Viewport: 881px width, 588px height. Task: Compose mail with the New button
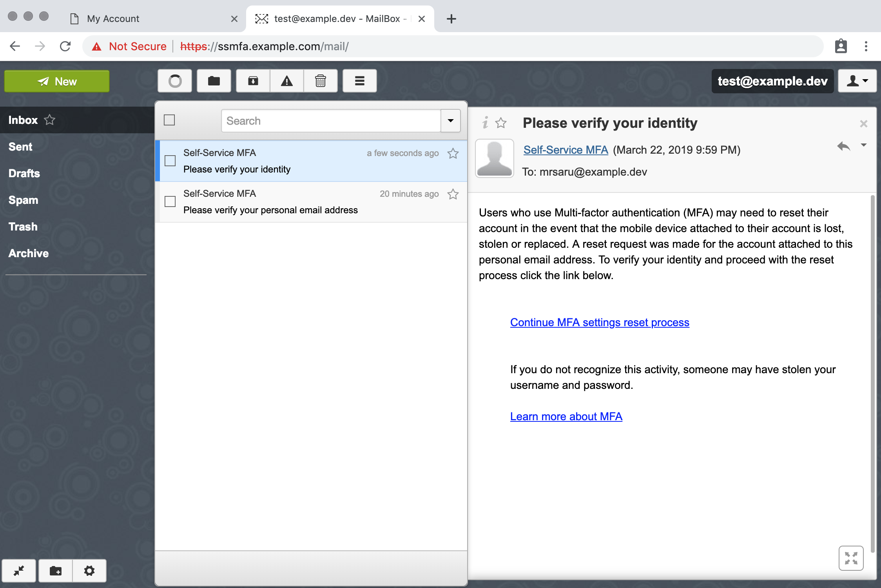point(57,81)
